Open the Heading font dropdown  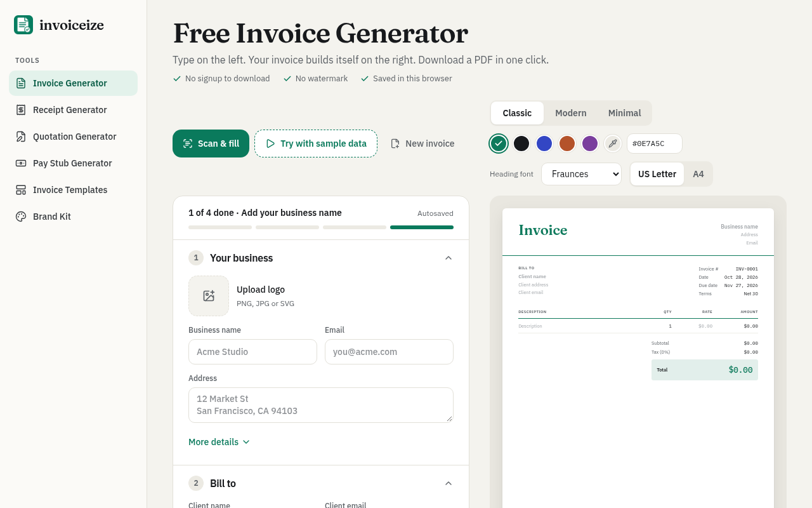pyautogui.click(x=581, y=174)
